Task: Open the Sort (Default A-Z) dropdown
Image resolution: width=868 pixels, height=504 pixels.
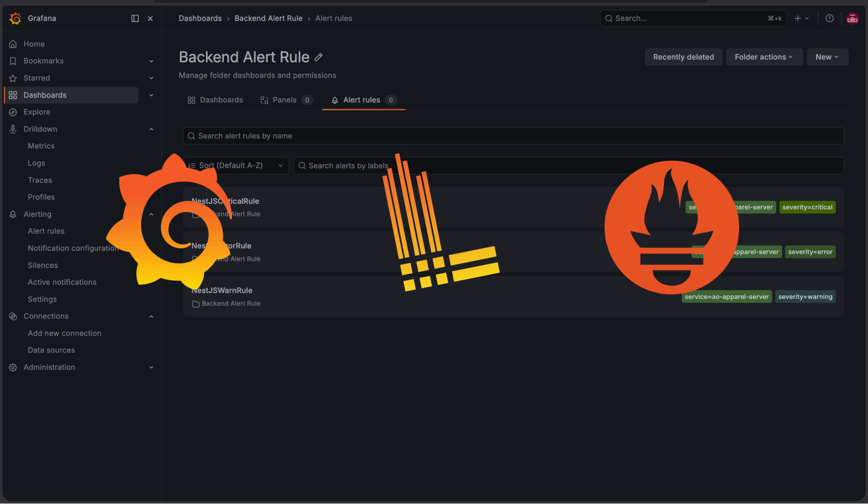Action: coord(236,166)
